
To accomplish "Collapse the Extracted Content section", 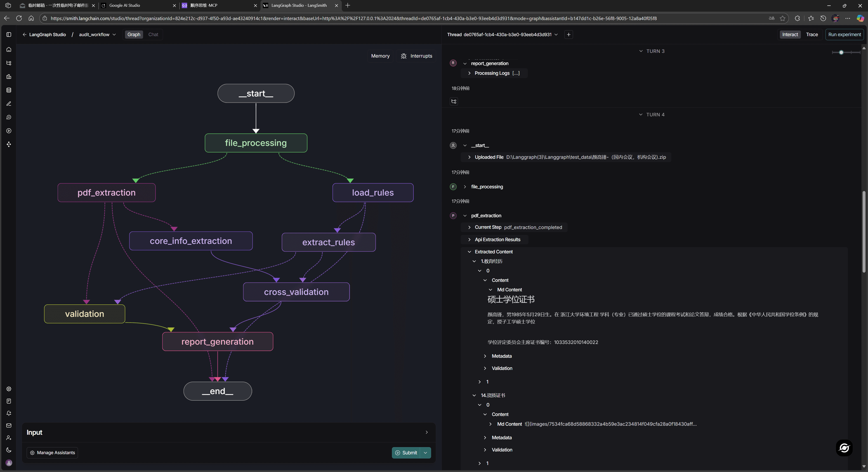I will pos(469,252).
